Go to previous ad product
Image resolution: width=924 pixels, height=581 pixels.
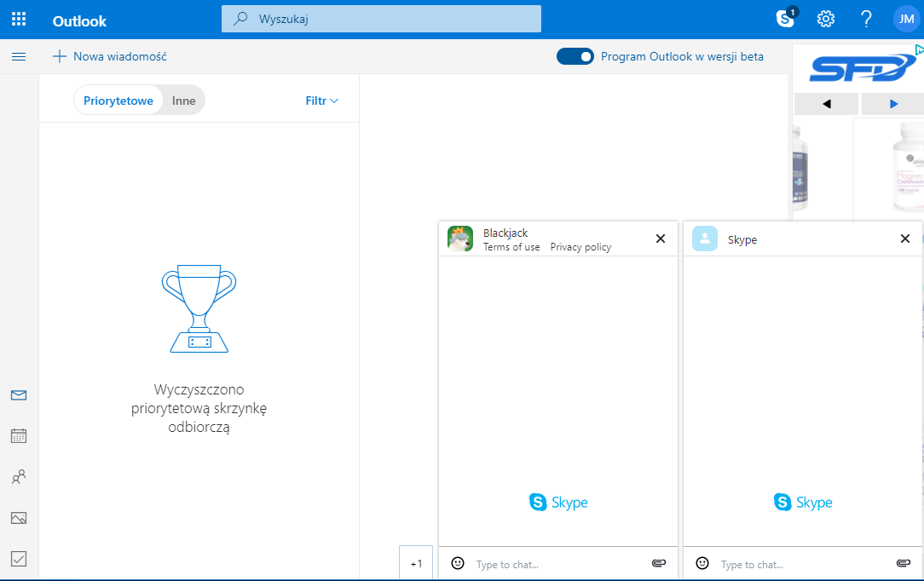826,104
